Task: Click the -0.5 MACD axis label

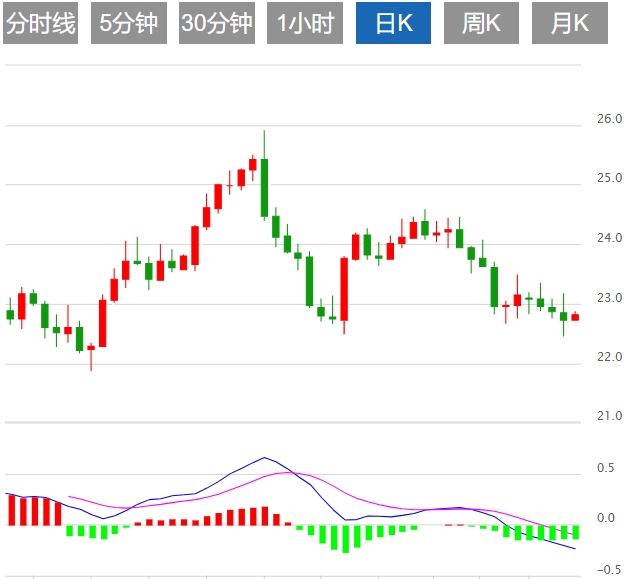Action: [x=609, y=570]
